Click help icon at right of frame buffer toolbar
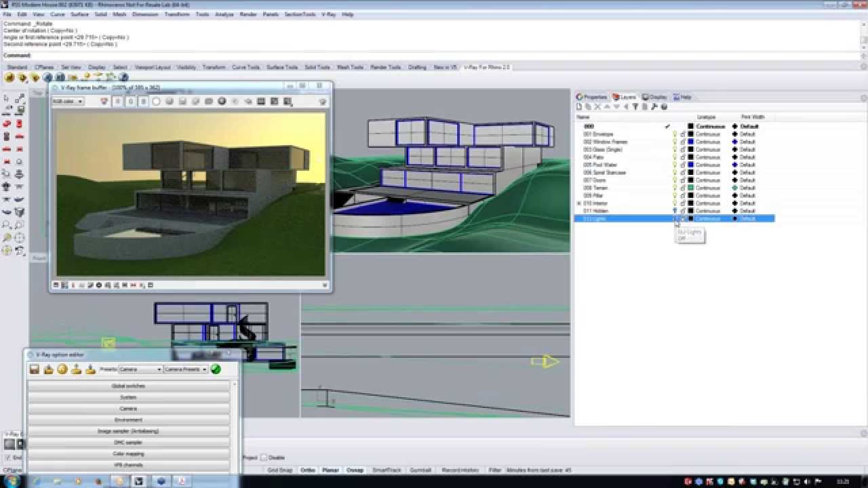Screen dimensions: 868x488 tap(323, 102)
